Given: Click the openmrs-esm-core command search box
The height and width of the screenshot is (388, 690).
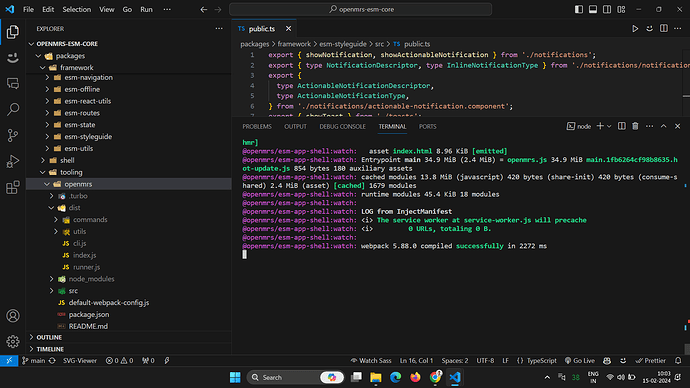Looking at the screenshot, I should click(x=360, y=9).
